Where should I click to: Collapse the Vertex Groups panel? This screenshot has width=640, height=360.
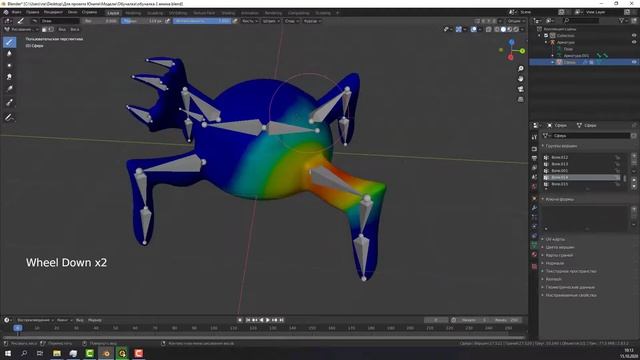point(561,146)
